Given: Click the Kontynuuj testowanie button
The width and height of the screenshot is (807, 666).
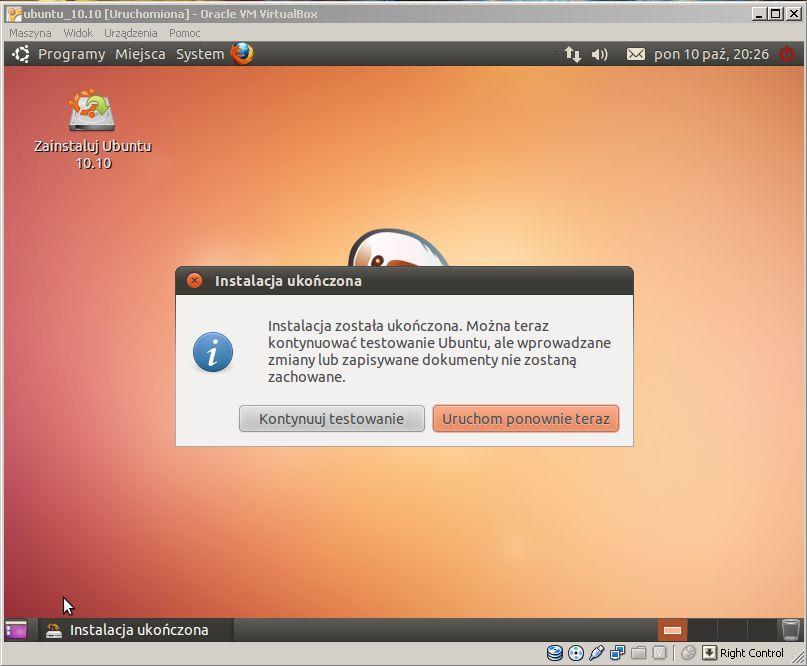Looking at the screenshot, I should click(331, 418).
